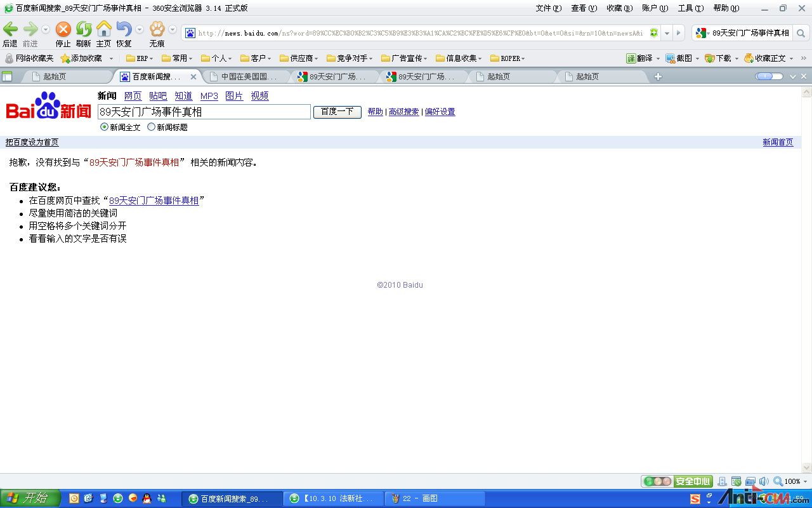Select the 新闻全文 radio button
Viewport: 812px width, 508px height.
[104, 127]
